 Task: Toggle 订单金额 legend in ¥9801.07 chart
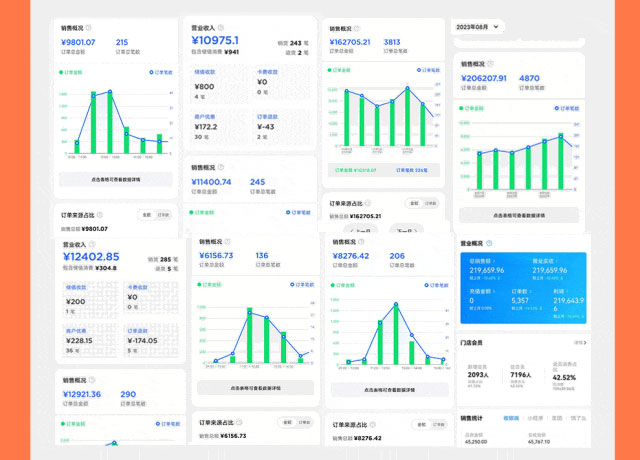click(74, 72)
